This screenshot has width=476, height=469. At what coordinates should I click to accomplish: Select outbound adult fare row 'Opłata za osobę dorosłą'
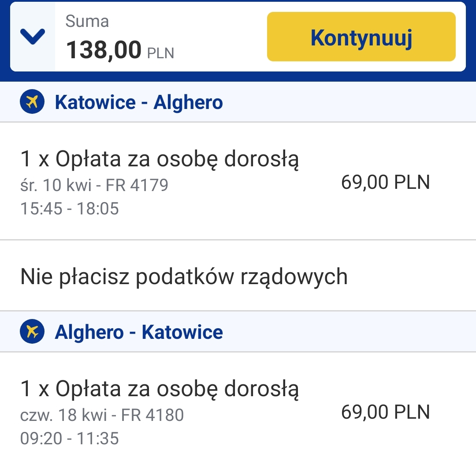238,181
